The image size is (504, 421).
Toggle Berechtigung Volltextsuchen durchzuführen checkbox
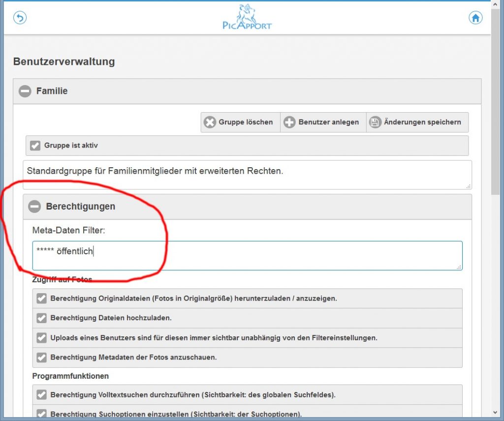(x=42, y=394)
